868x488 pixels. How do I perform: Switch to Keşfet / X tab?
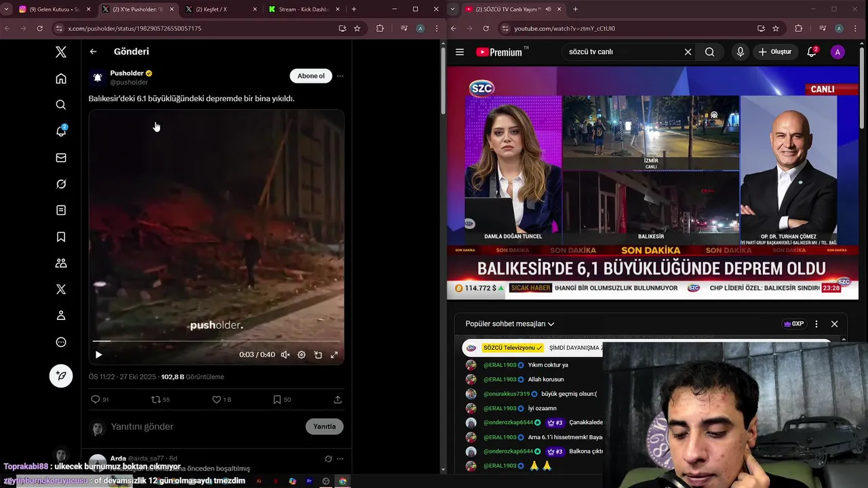[220, 9]
